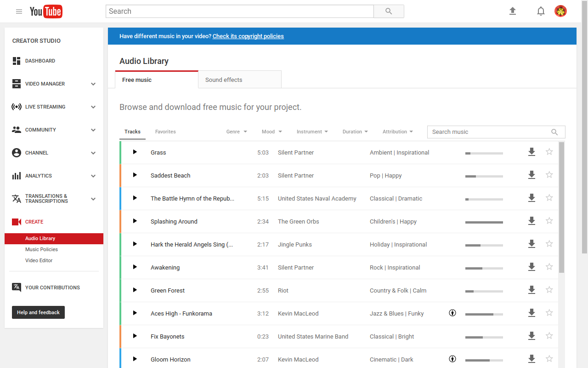Open the Genre filter dropdown
This screenshot has width=588, height=368.
pyautogui.click(x=237, y=132)
